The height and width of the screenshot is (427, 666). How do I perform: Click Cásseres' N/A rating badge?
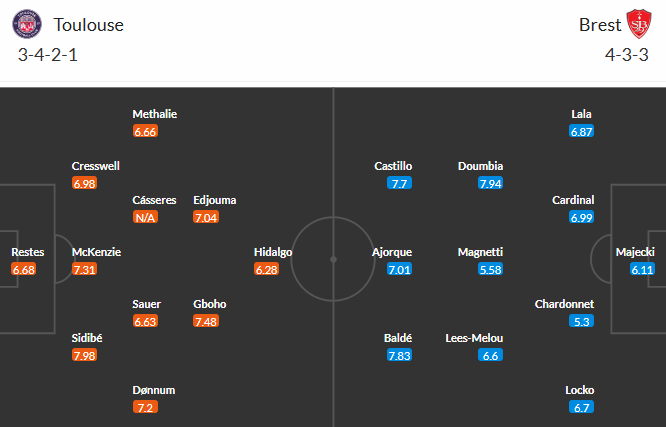coord(145,217)
